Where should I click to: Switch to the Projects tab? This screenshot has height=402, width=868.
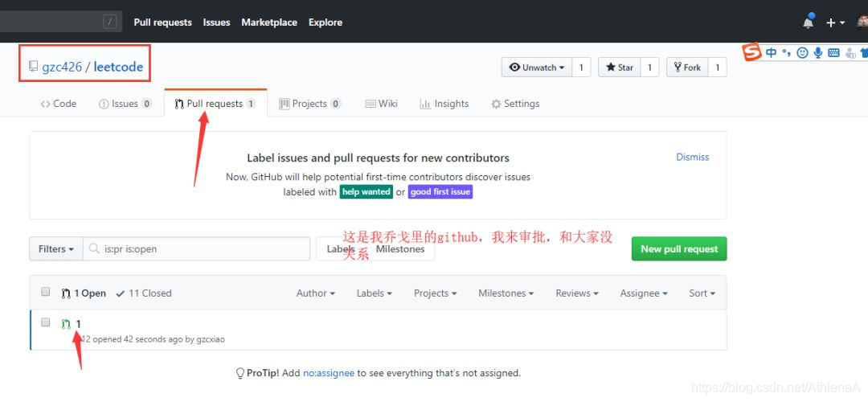coord(310,104)
